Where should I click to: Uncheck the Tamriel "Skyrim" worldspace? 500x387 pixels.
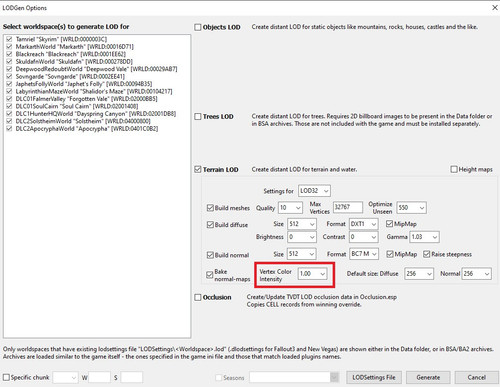[x=9, y=39]
